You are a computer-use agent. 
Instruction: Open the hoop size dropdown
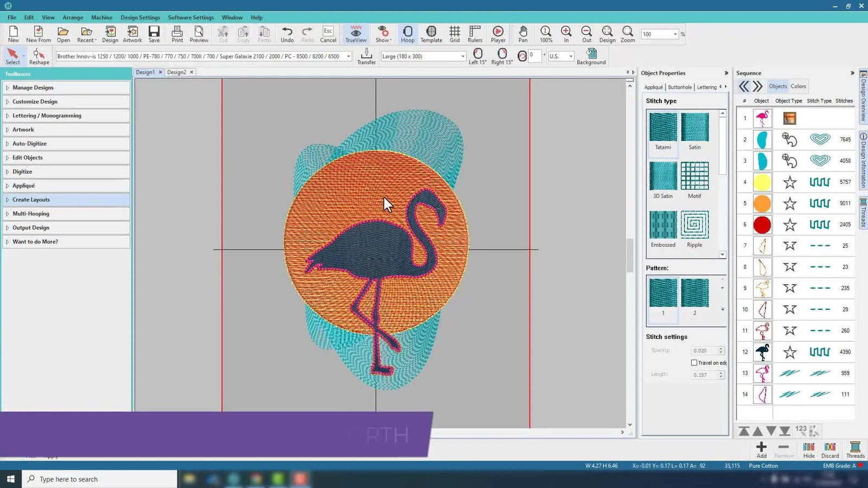[462, 56]
